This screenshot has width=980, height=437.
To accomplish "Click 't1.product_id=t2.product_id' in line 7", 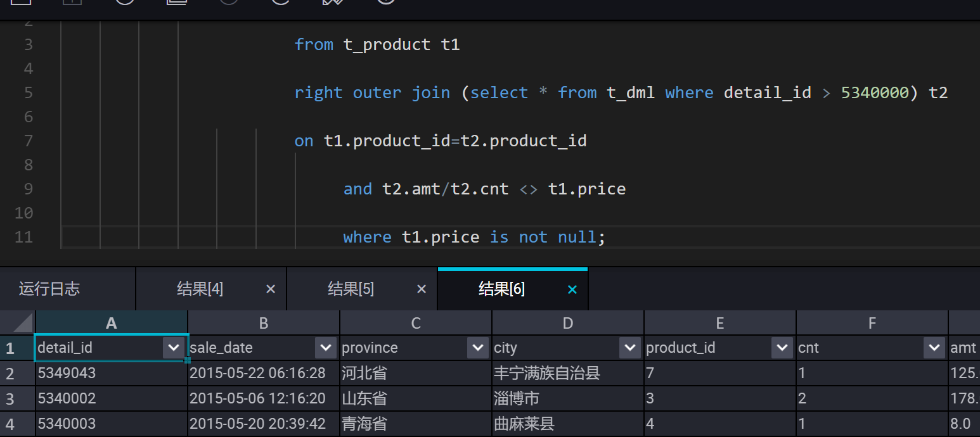I will [455, 141].
